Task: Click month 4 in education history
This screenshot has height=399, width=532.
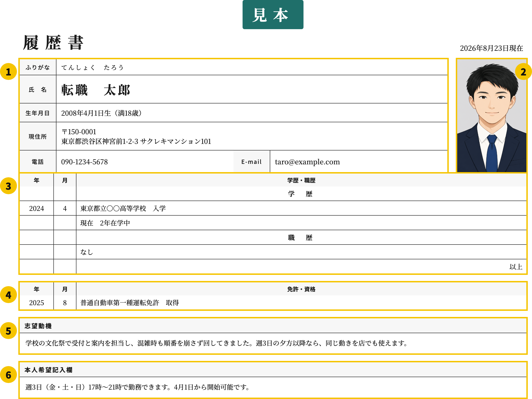Action: coord(65,208)
